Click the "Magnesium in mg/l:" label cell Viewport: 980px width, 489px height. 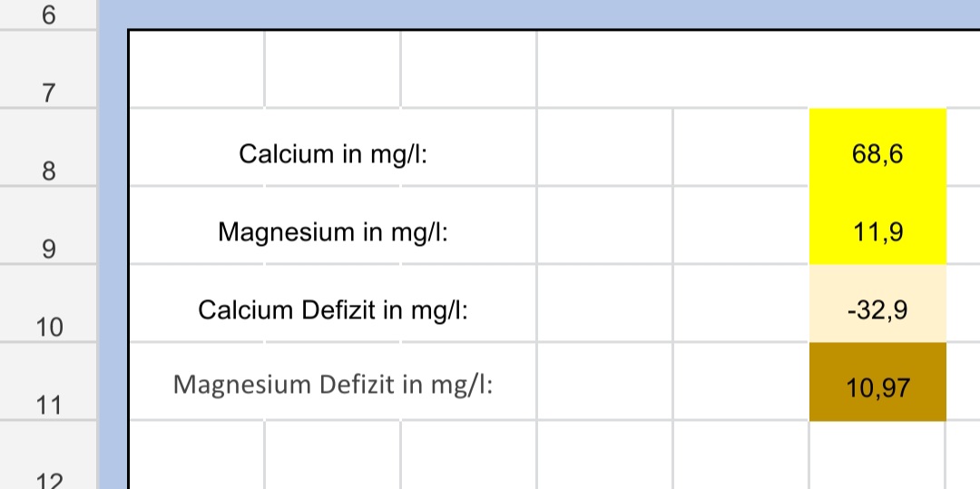tap(332, 232)
